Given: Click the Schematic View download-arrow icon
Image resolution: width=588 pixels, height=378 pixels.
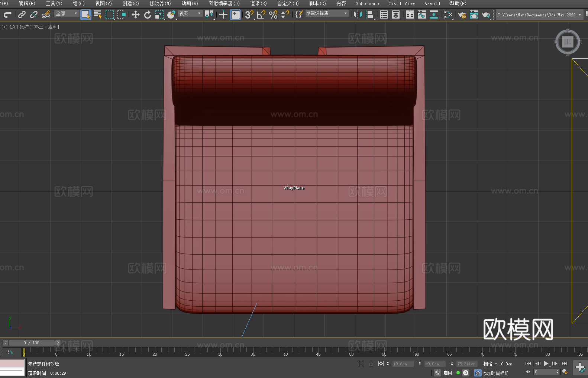Looking at the screenshot, I should (x=434, y=14).
